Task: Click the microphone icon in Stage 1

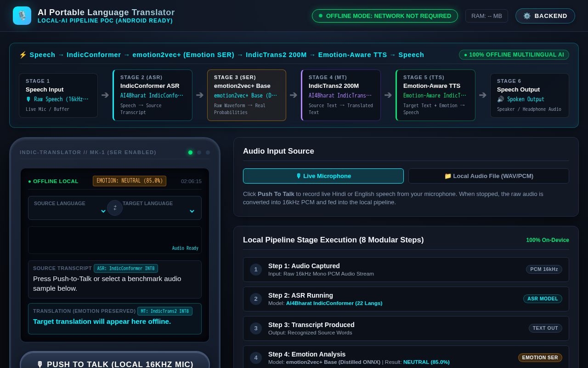Action: (28, 99)
